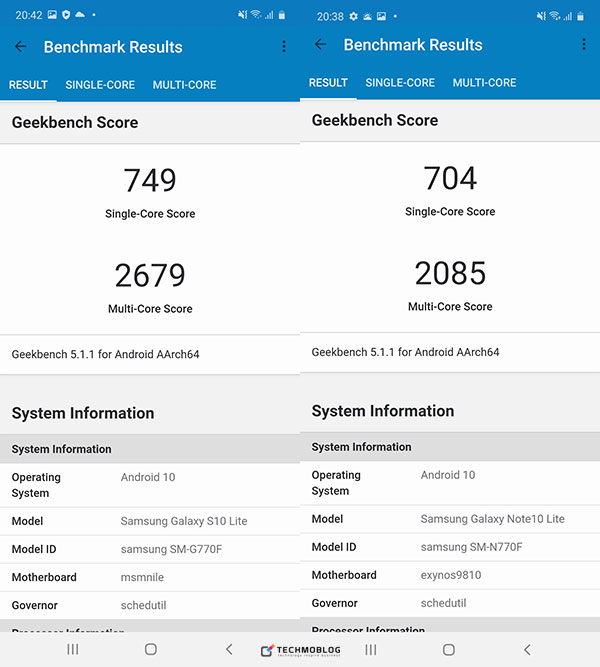Screen dimensions: 600x667
Task: Tap image notification icon at 20:38
Action: pyautogui.click(x=381, y=16)
